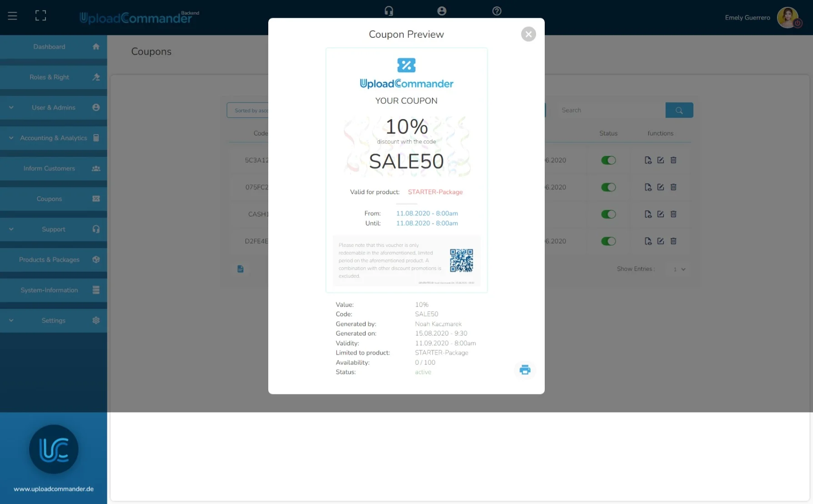Edit coupon CASH1 with pencil icon
This screenshot has width=813, height=504.
click(x=661, y=214)
